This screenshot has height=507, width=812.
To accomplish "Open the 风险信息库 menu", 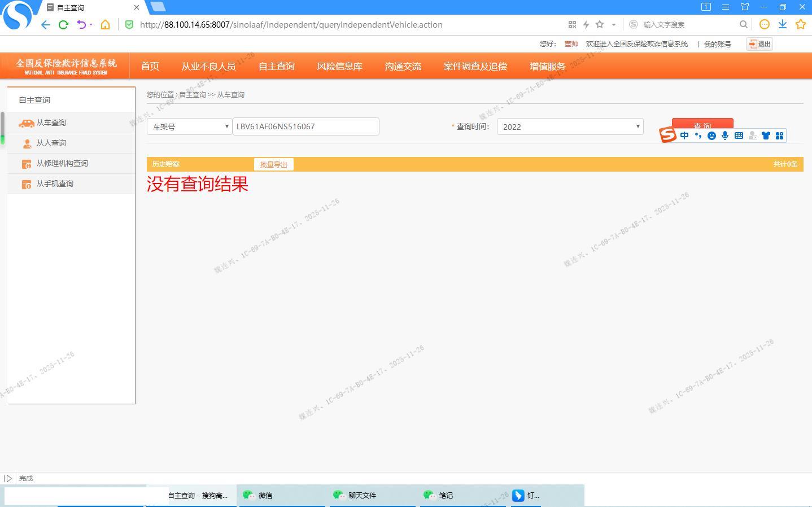I will click(339, 66).
